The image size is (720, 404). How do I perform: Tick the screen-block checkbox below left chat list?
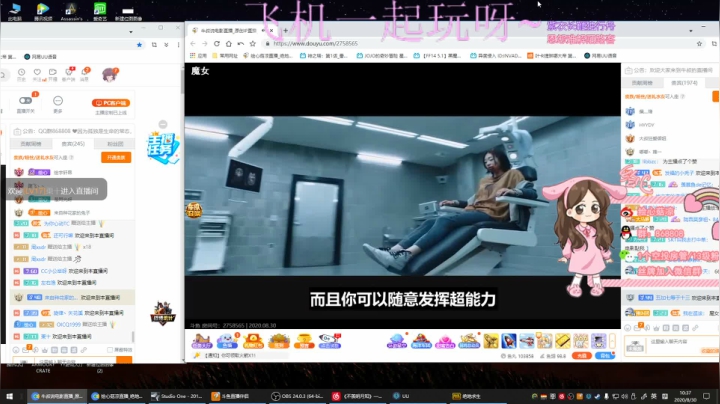(x=110, y=350)
